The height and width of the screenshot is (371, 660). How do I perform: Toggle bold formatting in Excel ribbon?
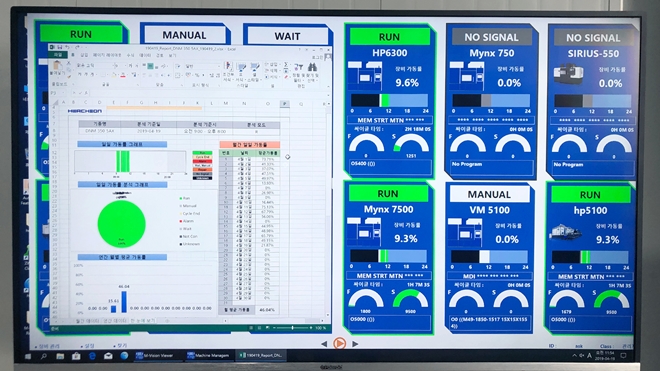coord(79,74)
